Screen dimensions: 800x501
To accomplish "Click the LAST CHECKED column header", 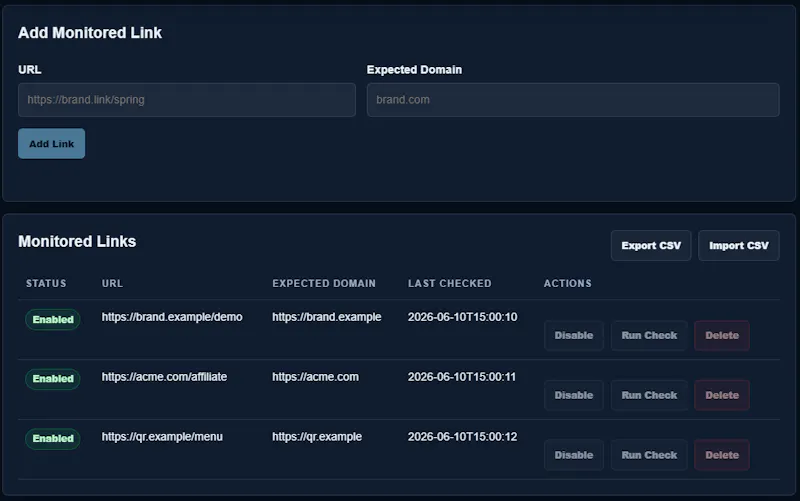I will tap(449, 283).
